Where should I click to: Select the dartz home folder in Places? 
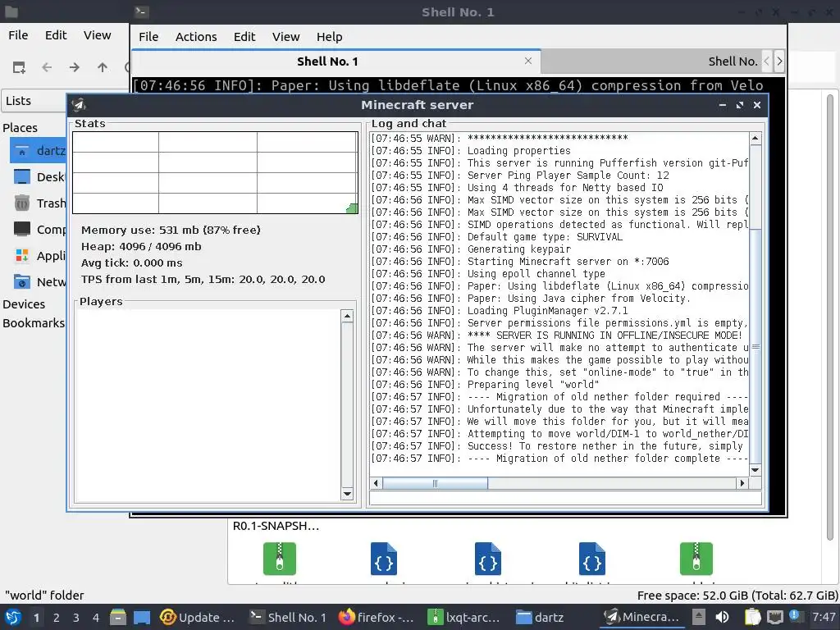[38, 151]
